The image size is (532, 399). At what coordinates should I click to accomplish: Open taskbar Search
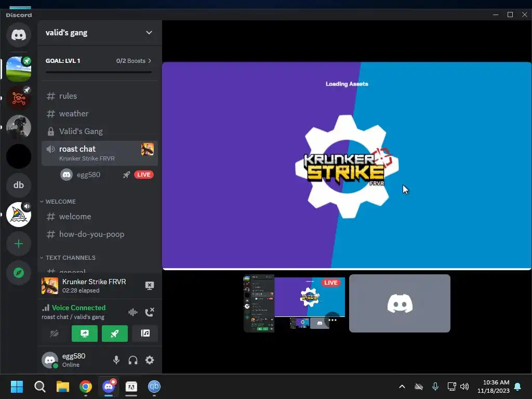(39, 387)
